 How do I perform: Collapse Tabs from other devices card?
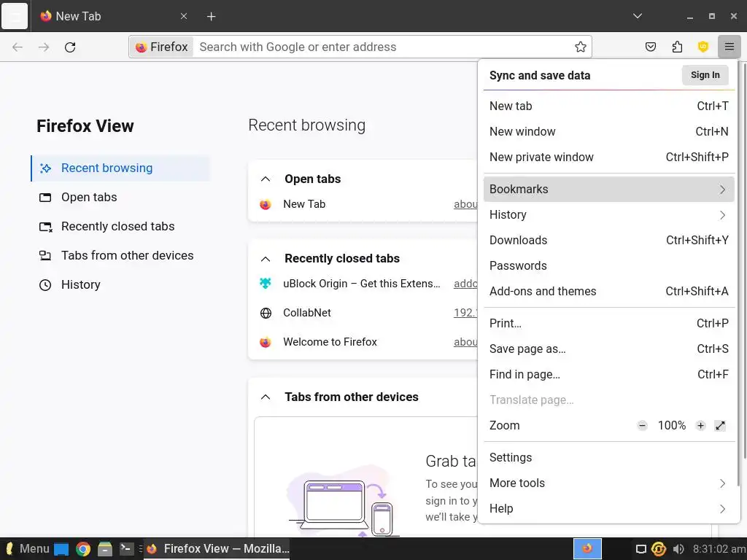tap(266, 397)
